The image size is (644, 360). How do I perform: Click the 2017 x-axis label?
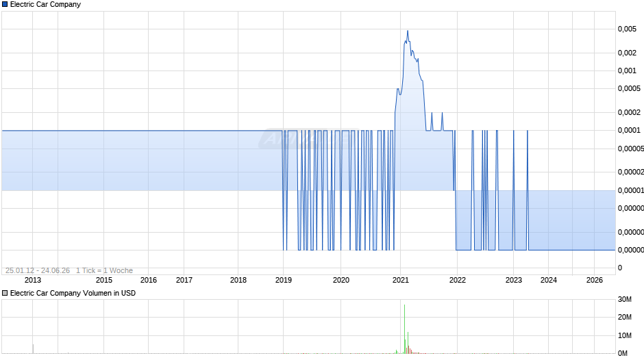[x=184, y=280]
